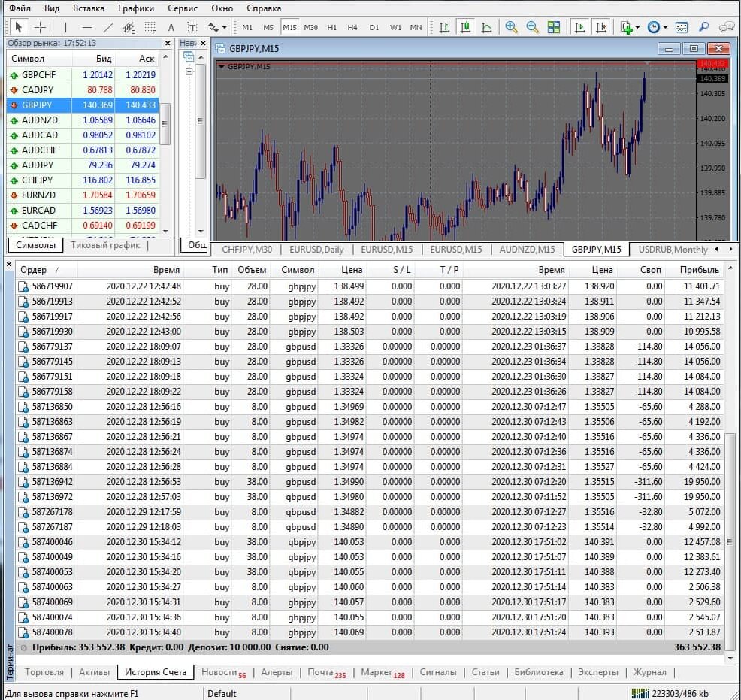The width and height of the screenshot is (741, 700).
Task: Click the Market Watch vertical scrollbar thumb
Action: pyautogui.click(x=165, y=123)
